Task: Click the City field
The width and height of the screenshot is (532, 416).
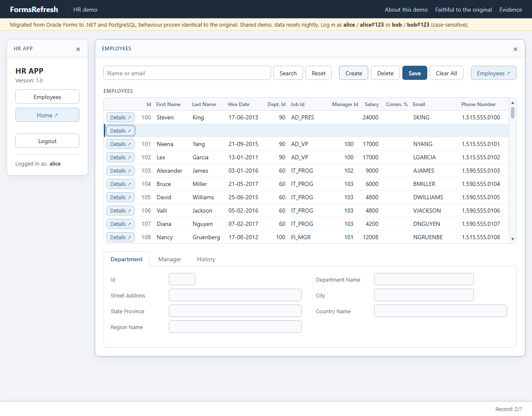Action: 424,295
